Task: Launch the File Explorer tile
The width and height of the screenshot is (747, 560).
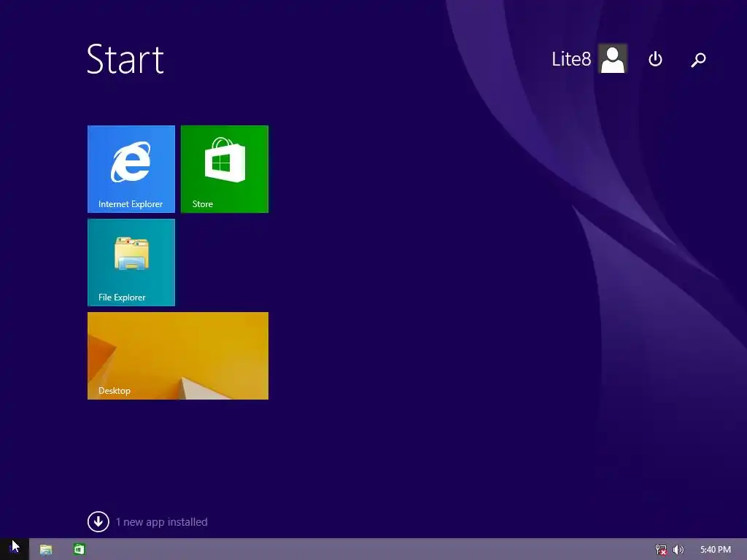Action: click(x=131, y=262)
